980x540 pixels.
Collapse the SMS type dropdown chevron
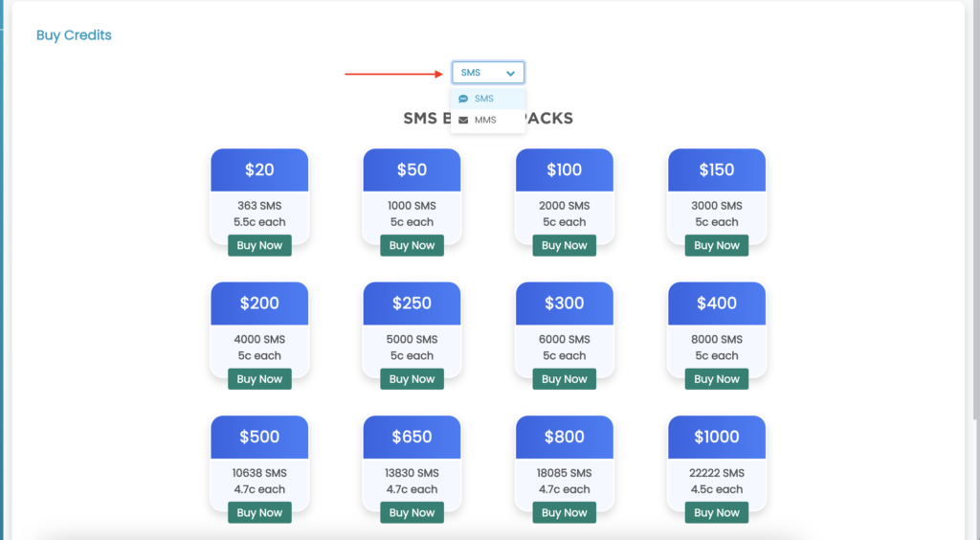511,73
